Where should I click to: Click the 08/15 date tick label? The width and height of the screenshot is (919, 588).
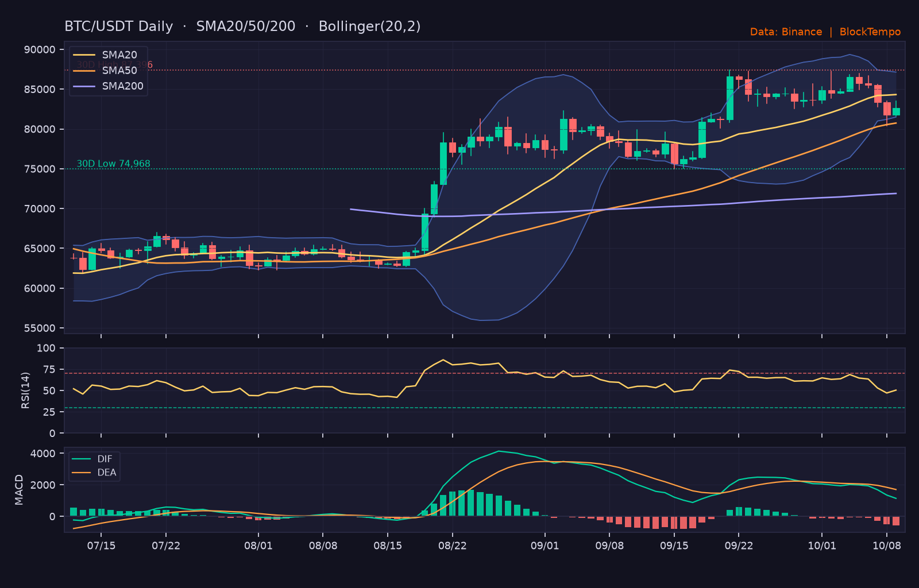(388, 546)
